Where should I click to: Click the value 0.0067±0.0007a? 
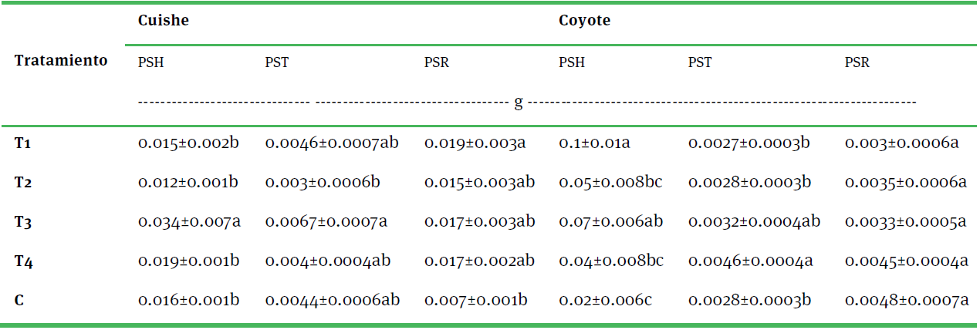point(326,223)
